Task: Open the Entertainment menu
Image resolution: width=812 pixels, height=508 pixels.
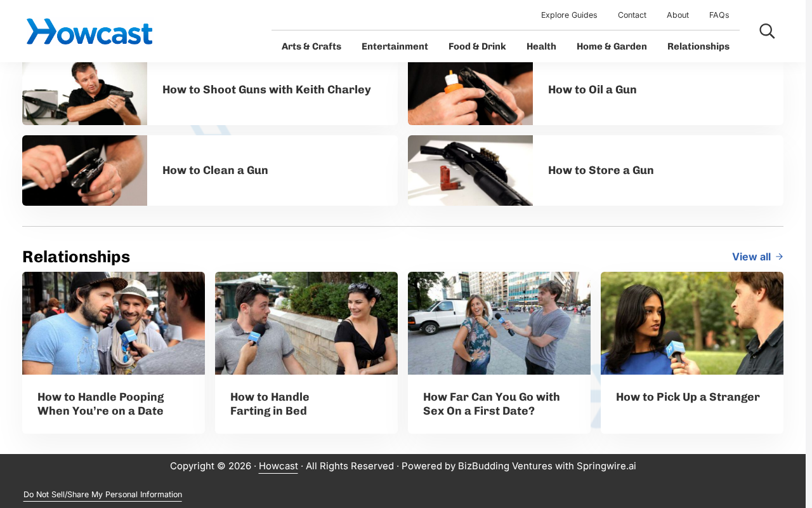Action: (395, 46)
